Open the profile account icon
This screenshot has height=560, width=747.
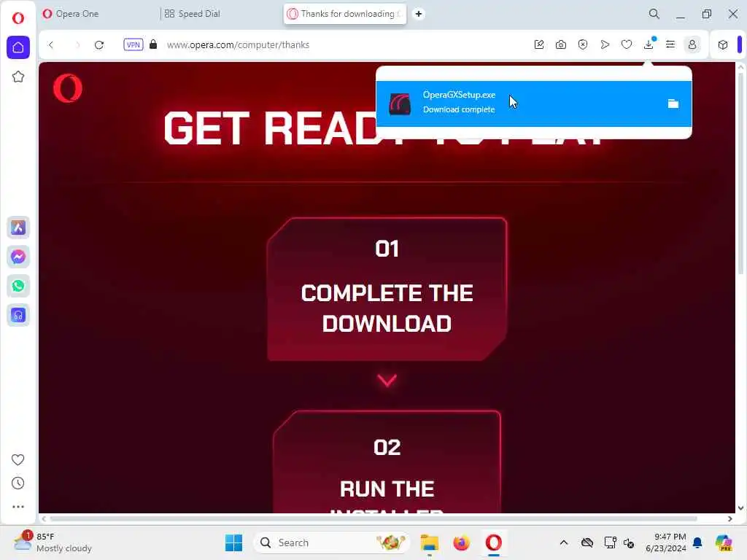pyautogui.click(x=692, y=44)
